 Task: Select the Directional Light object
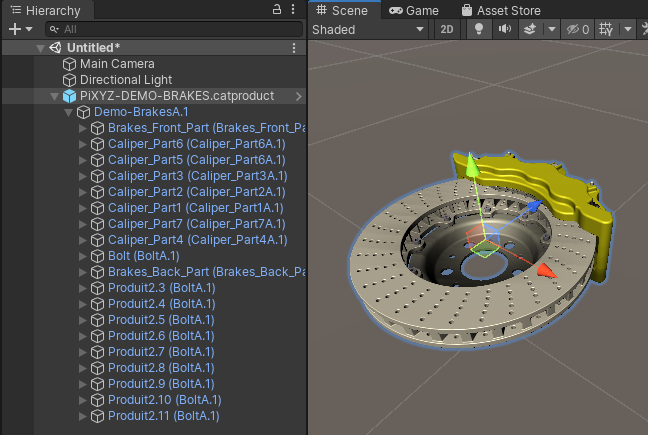(126, 80)
